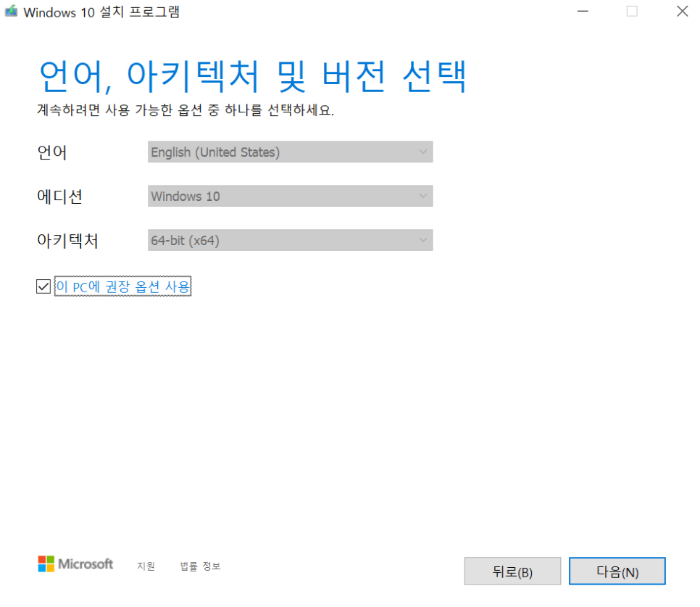Minimize the setup window
The width and height of the screenshot is (700, 607).
583,11
